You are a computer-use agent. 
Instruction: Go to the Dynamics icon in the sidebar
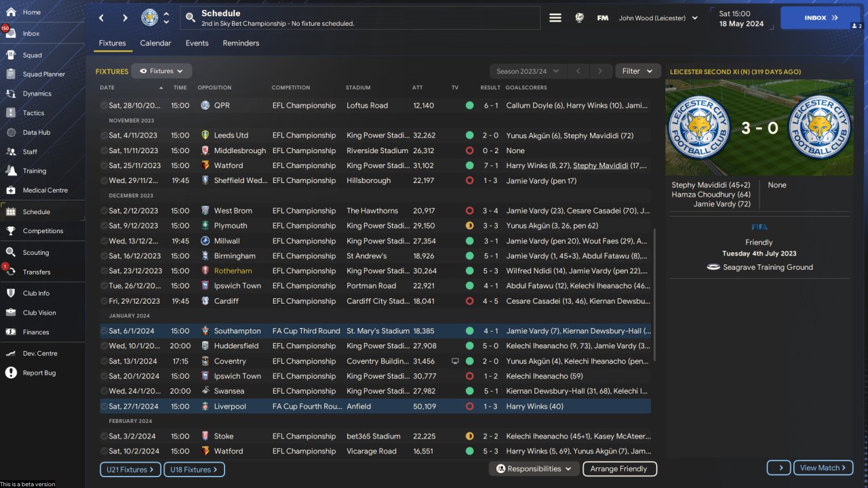11,94
